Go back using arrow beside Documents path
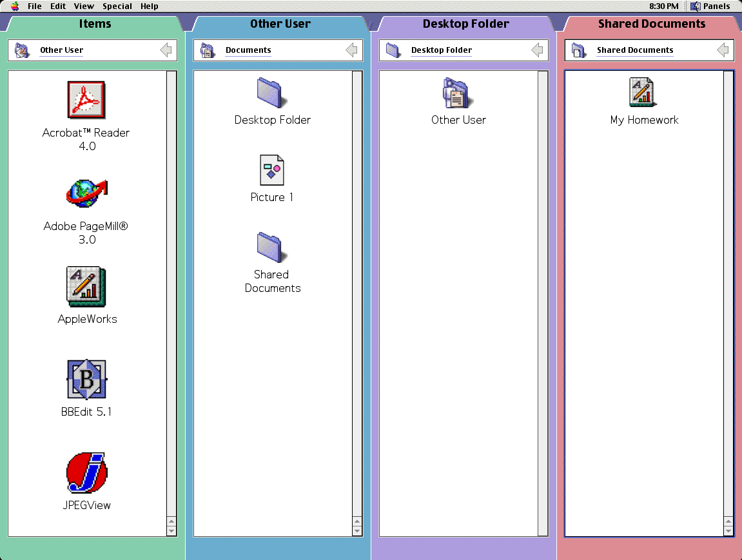 (x=351, y=50)
